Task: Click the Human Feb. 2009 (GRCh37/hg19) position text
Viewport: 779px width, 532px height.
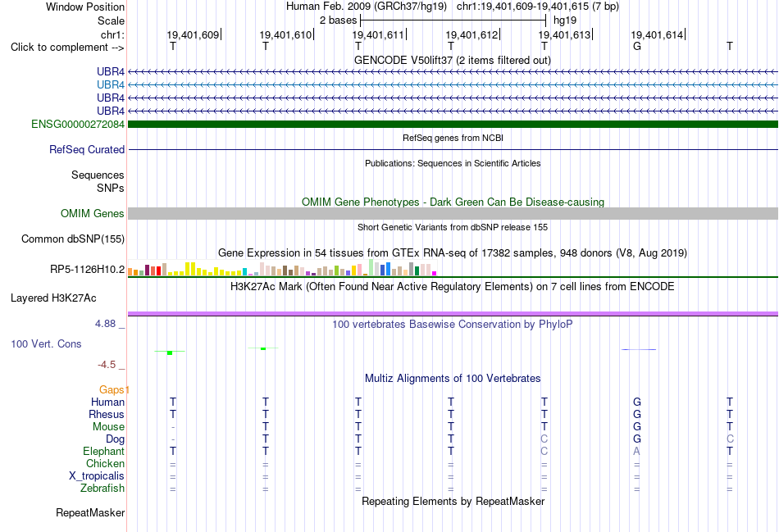Action: 367,7
